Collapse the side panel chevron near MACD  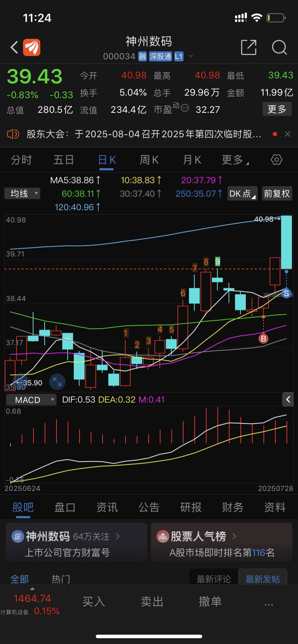288,399
